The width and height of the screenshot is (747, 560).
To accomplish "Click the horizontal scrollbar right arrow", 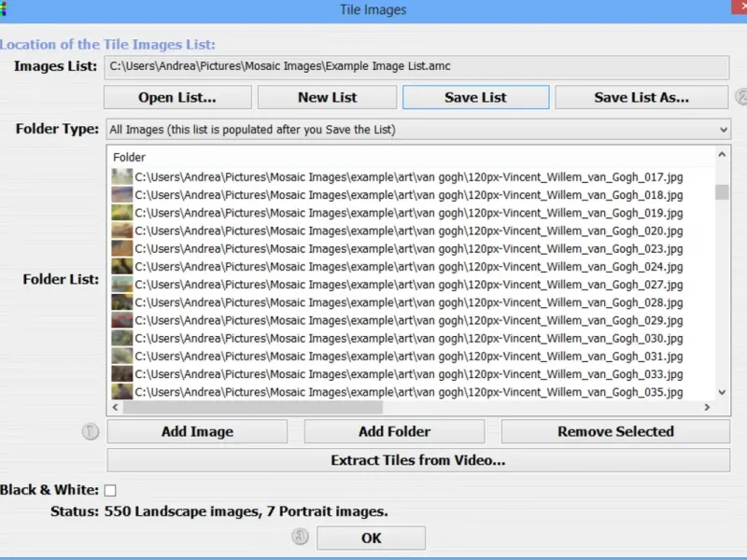I will coord(707,407).
